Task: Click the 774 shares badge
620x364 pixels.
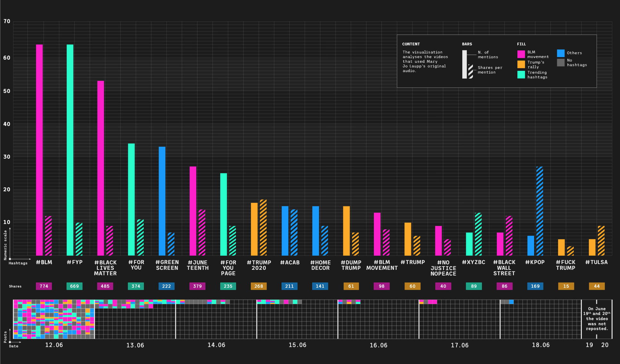Action: click(44, 286)
